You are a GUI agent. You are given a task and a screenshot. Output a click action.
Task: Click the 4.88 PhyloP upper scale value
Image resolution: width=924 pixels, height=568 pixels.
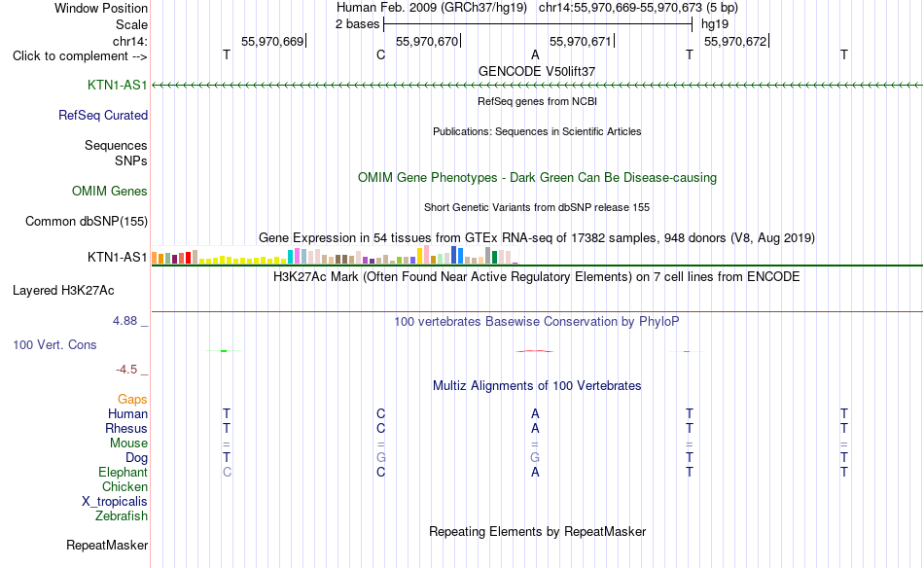point(124,321)
